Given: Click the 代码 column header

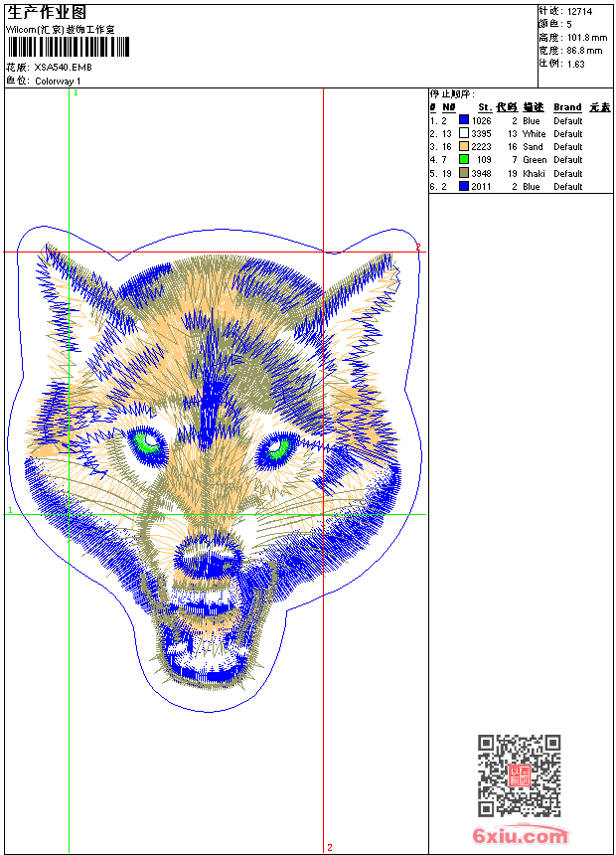Looking at the screenshot, I should pos(507,107).
